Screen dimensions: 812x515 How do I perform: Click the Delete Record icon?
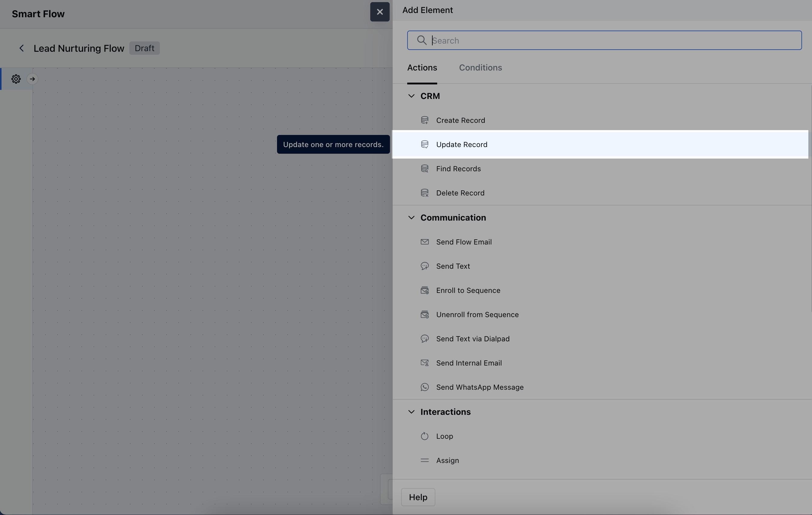424,193
